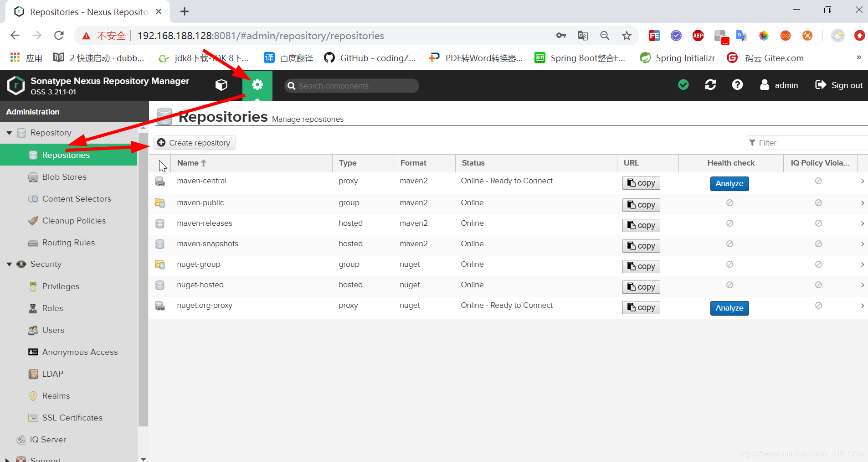Refresh via the header refresh icon
Screen dimensions: 868x462
click(710, 85)
